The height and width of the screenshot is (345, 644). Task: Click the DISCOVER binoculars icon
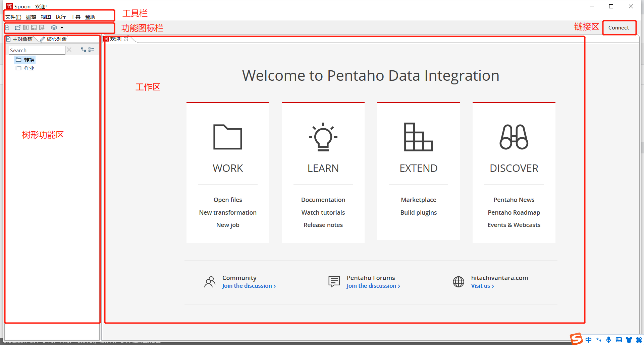pyautogui.click(x=514, y=137)
